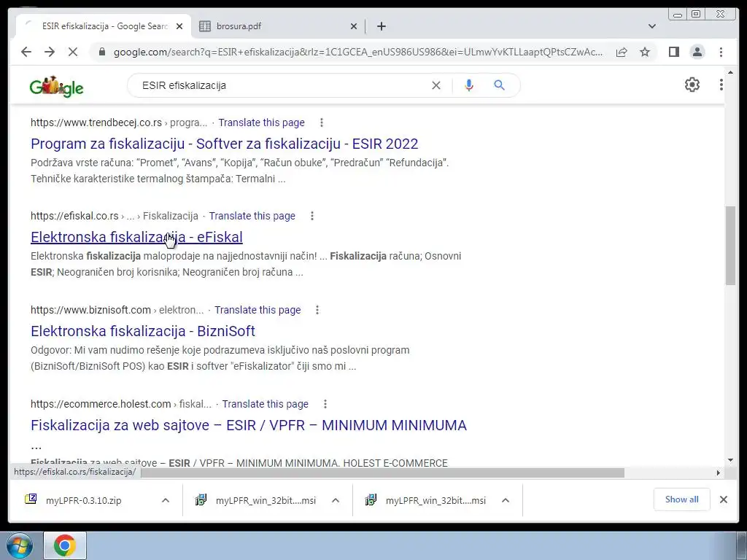Go back to the previous page
Image resolution: width=747 pixels, height=560 pixels.
(x=26, y=52)
